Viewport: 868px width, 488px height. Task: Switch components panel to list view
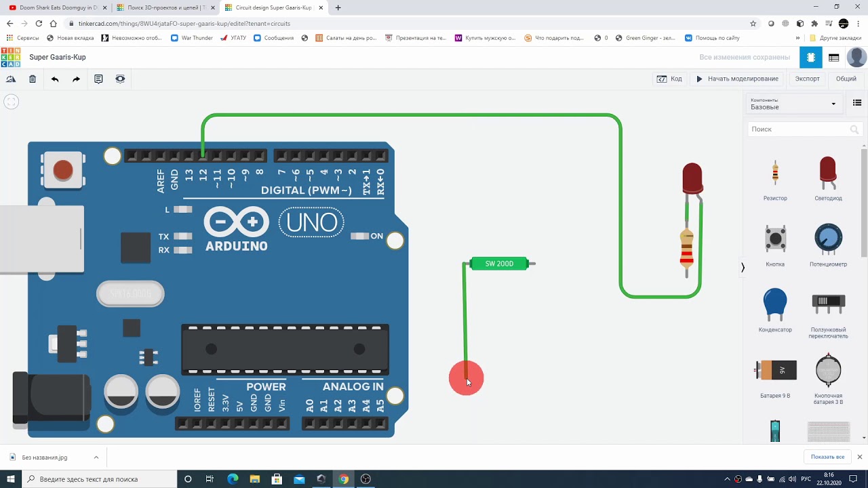click(x=857, y=103)
